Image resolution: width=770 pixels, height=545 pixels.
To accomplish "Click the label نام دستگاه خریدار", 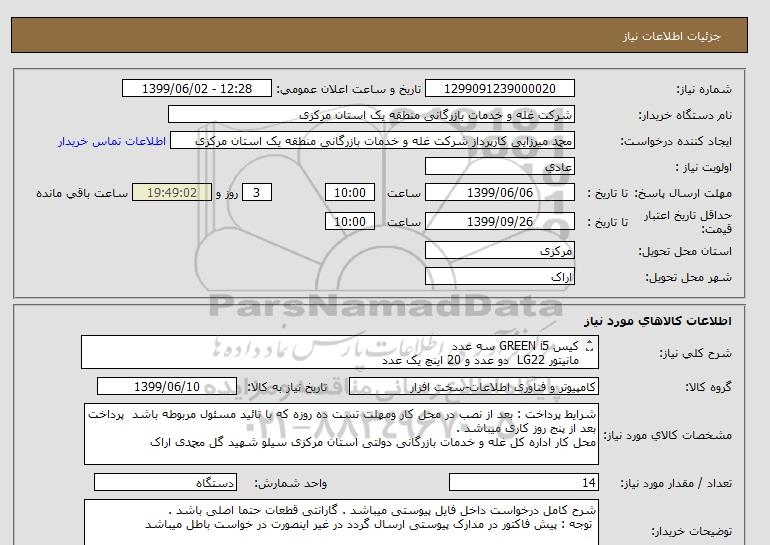I will [x=685, y=115].
